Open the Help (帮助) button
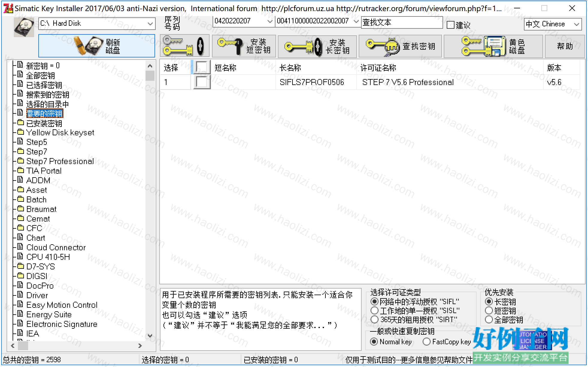The image size is (588, 367). pos(565,46)
